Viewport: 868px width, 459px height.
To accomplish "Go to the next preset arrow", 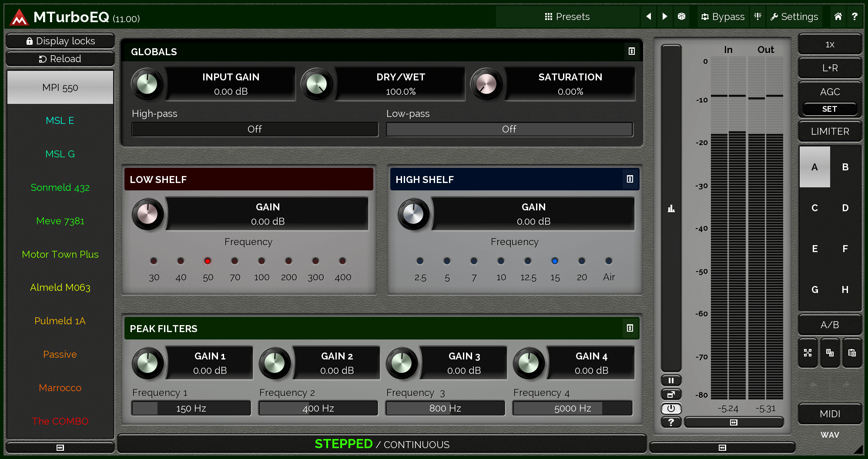I will (x=664, y=17).
